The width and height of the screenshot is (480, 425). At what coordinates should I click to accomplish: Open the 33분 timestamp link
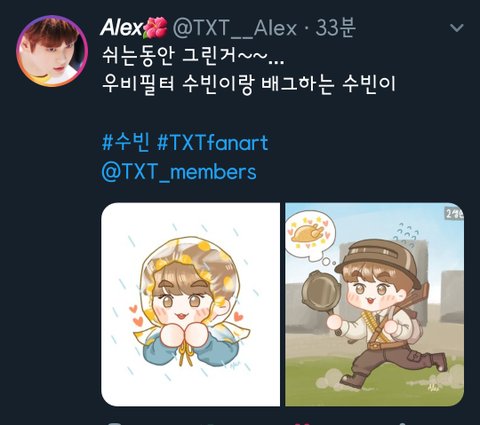pos(336,27)
